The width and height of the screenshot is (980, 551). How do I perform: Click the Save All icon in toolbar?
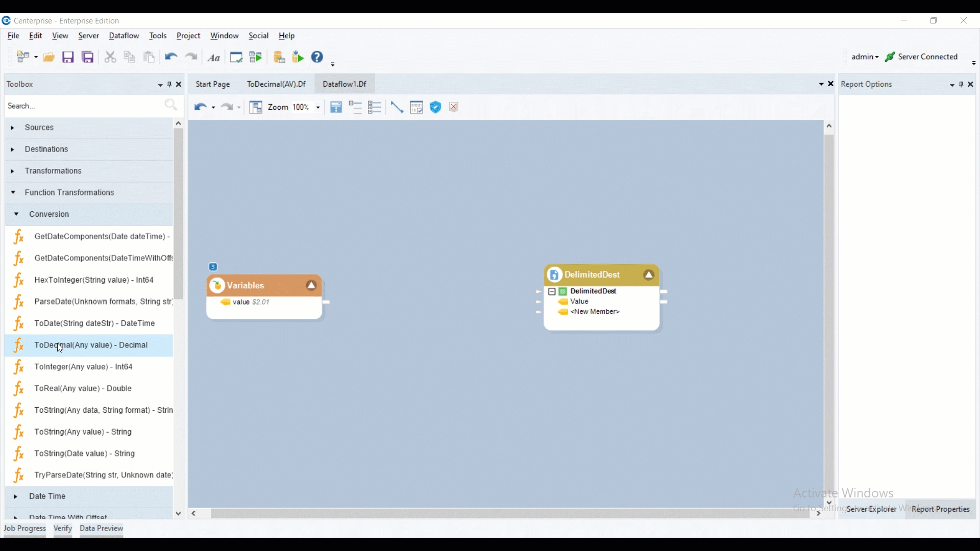pyautogui.click(x=88, y=57)
